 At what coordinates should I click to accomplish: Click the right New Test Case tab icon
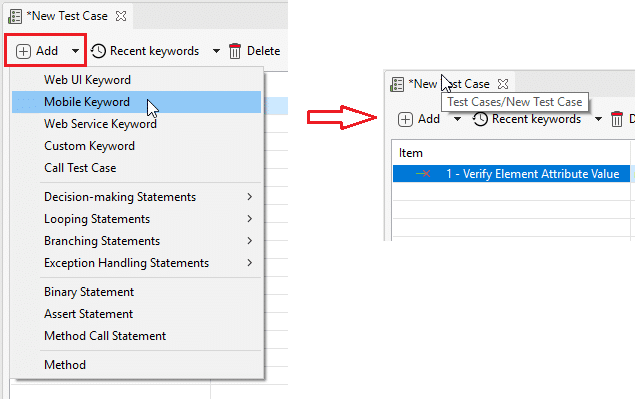pyautogui.click(x=397, y=84)
